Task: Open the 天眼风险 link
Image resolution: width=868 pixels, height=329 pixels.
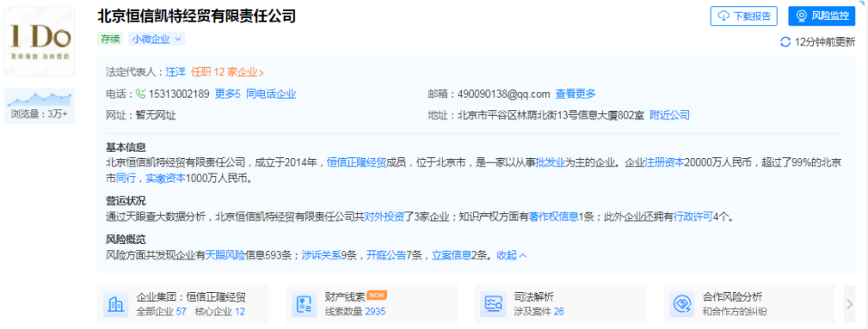Action: [x=225, y=256]
